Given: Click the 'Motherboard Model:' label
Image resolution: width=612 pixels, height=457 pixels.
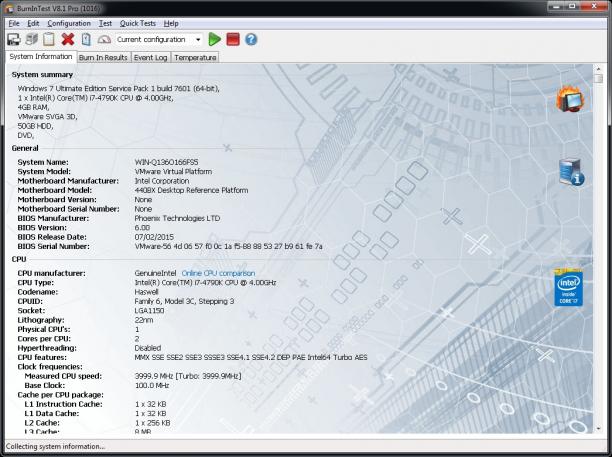Looking at the screenshot, I should pos(55,190).
